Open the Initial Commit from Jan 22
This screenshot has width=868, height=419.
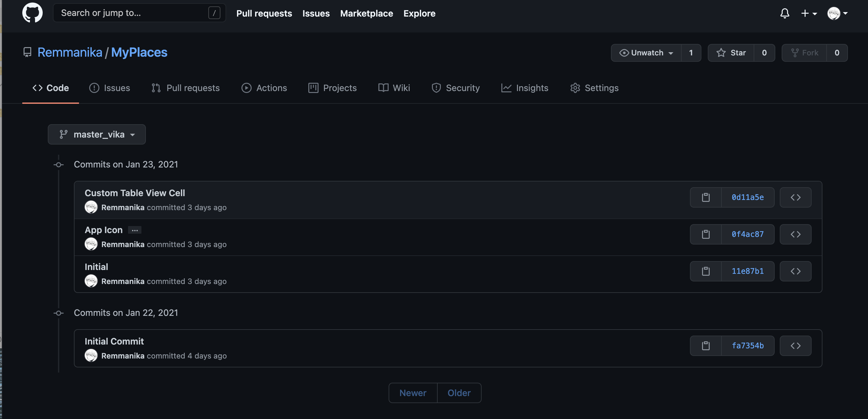point(114,341)
